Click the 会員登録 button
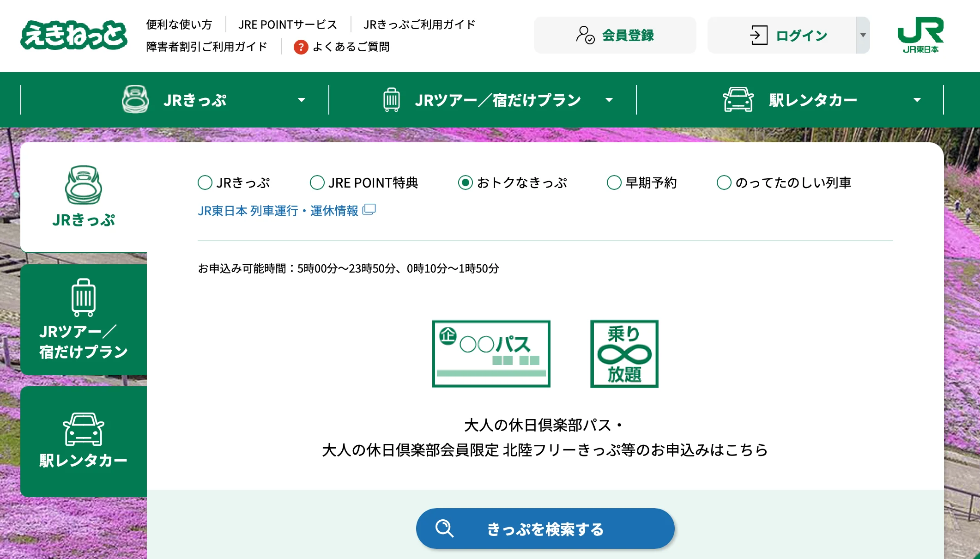This screenshot has height=559, width=980. pyautogui.click(x=615, y=35)
